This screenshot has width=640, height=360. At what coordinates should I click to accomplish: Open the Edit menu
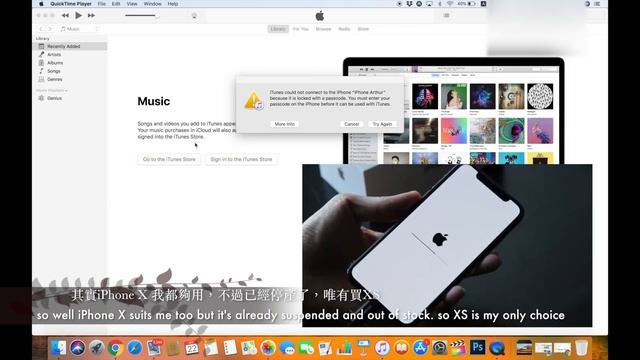pyautogui.click(x=116, y=4)
